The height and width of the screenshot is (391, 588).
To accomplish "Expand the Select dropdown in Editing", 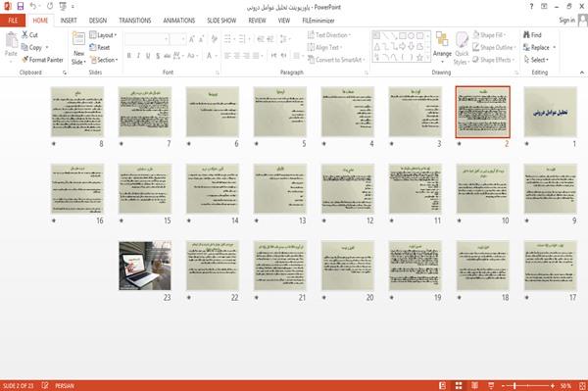I will (536, 60).
